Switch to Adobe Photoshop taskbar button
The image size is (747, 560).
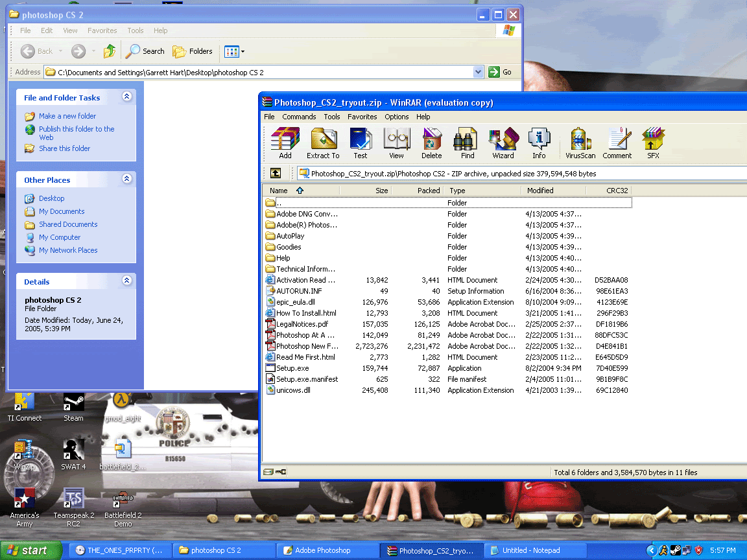coord(329,550)
